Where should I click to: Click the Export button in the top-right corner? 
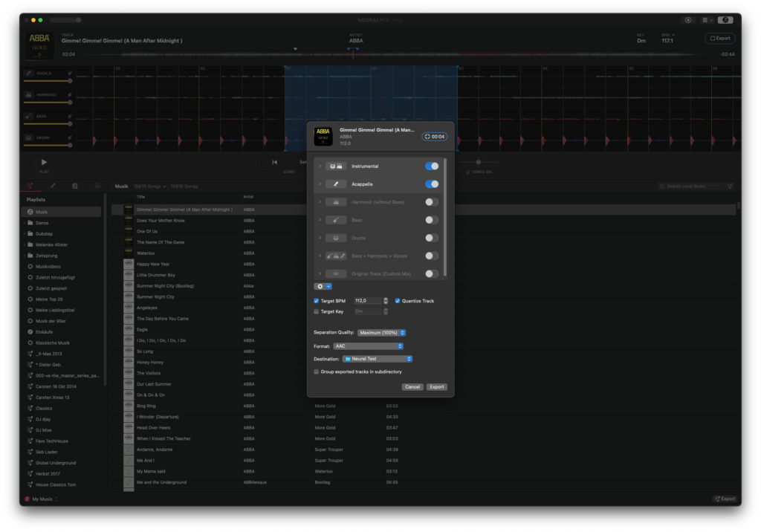point(719,38)
